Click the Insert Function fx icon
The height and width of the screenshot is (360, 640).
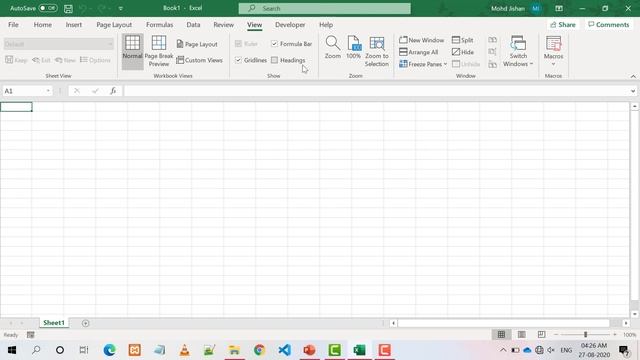point(113,91)
